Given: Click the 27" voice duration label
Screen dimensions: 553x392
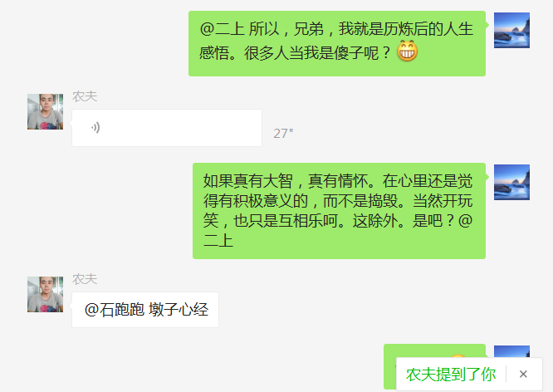Looking at the screenshot, I should pyautogui.click(x=283, y=134).
